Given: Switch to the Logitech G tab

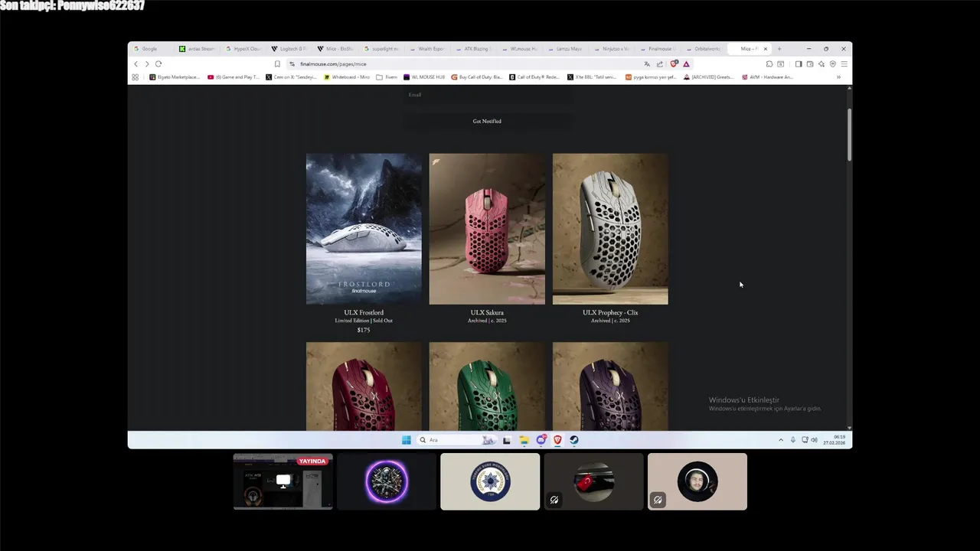Looking at the screenshot, I should click(289, 49).
